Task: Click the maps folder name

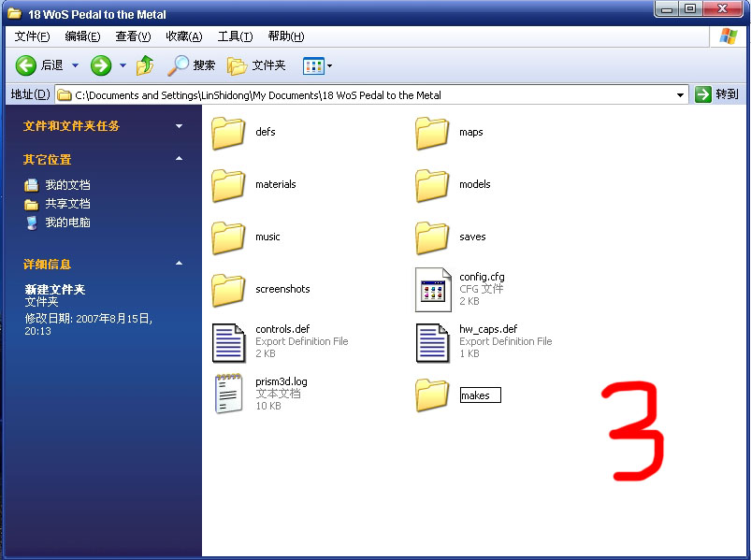Action: point(470,132)
